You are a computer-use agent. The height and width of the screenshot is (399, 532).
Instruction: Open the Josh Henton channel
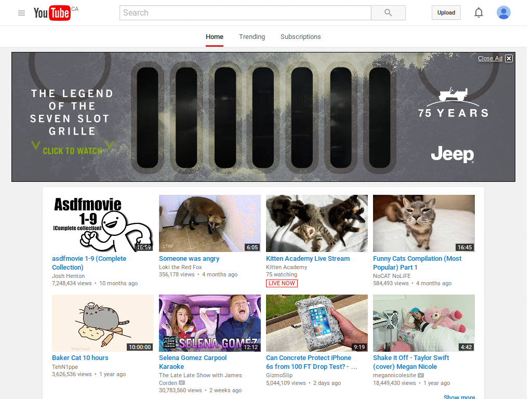tap(68, 276)
